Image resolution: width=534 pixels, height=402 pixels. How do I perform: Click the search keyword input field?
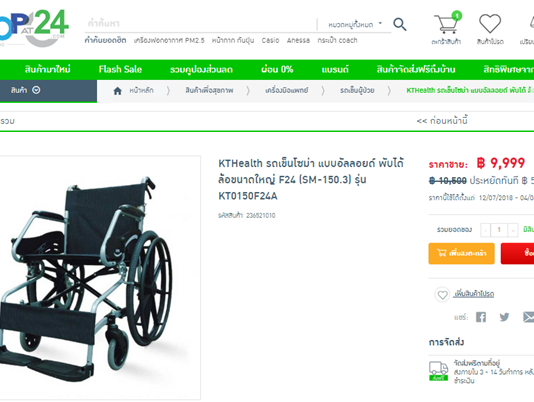click(x=201, y=24)
